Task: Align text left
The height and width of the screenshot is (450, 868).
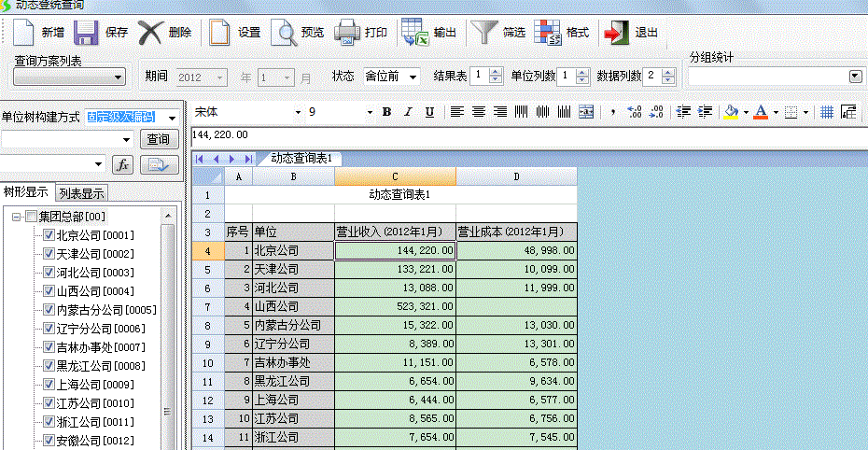Action: click(x=456, y=112)
